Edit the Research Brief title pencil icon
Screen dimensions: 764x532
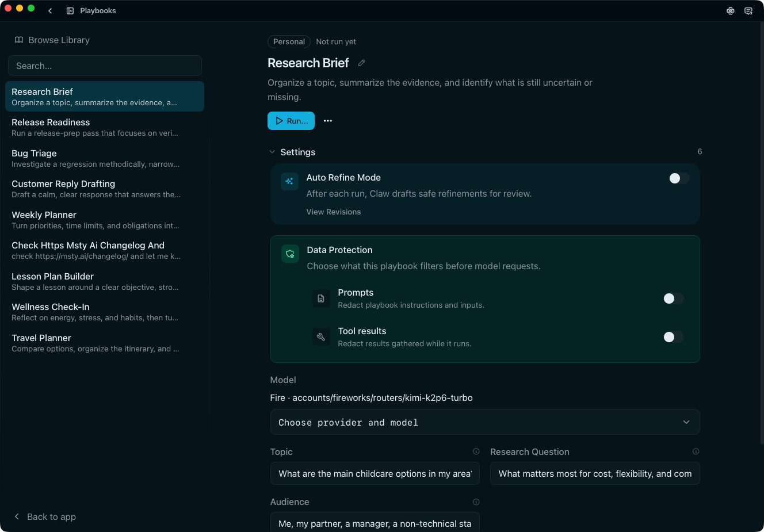361,63
